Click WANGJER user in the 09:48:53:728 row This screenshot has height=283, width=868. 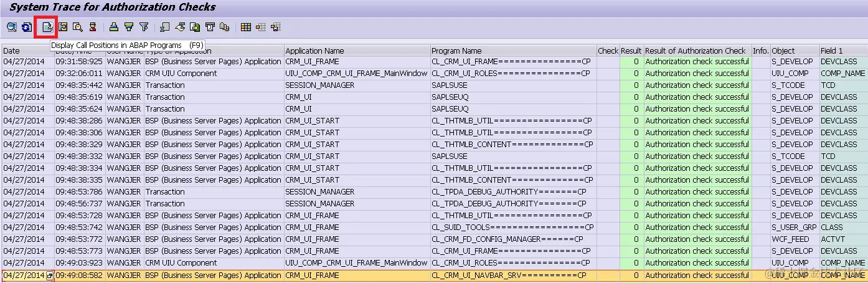tap(124, 216)
